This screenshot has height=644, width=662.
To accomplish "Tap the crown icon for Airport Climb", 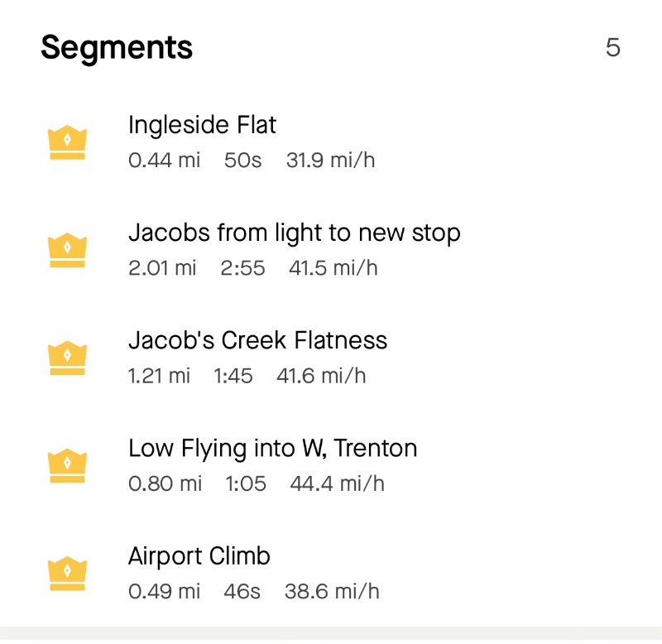I will (x=68, y=573).
